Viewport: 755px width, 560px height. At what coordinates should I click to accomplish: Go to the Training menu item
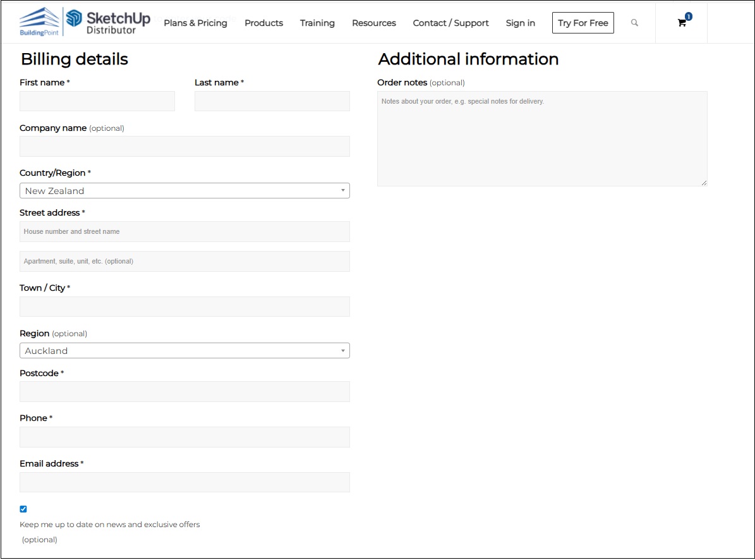(317, 23)
